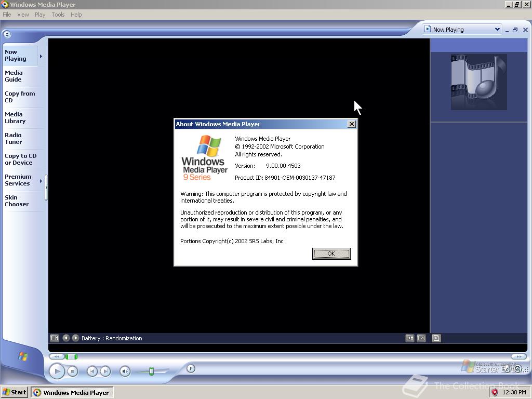This screenshot has width=532, height=399.
Task: Open the File menu
Action: [x=7, y=15]
